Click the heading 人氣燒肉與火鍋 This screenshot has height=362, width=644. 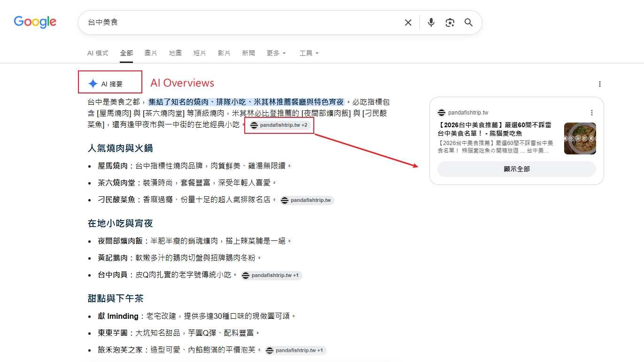click(x=120, y=148)
